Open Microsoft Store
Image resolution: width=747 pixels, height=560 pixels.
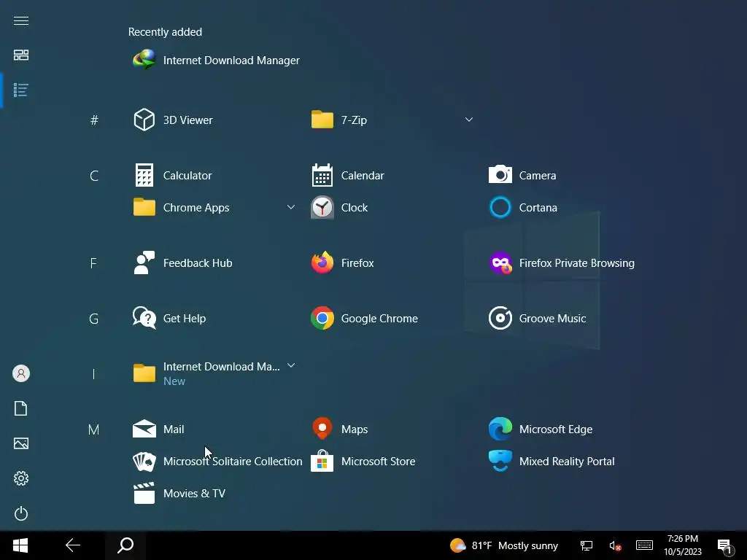click(x=363, y=462)
